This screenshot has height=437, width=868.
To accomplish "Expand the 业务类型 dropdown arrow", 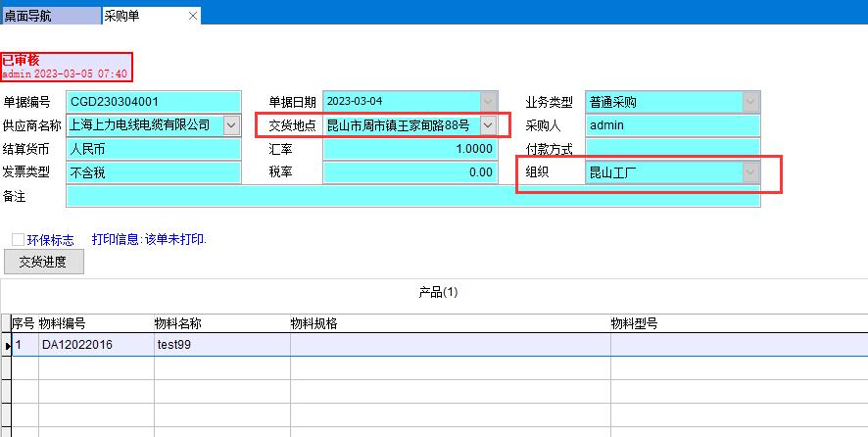I will pos(750,102).
